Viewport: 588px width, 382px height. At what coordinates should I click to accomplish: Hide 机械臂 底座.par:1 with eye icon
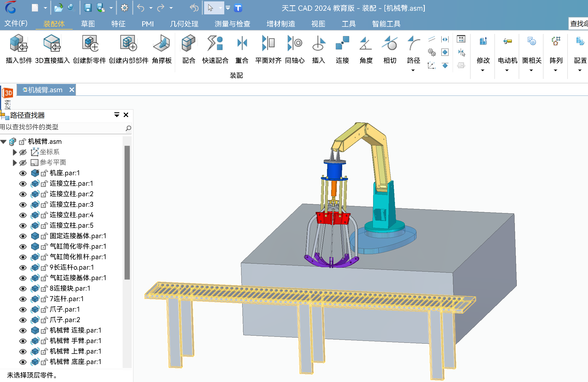click(x=23, y=362)
